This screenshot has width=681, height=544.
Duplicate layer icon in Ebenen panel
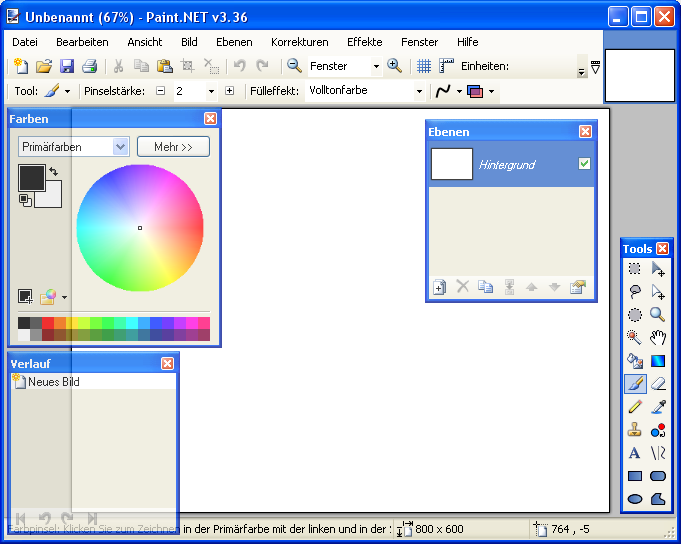[x=485, y=287]
